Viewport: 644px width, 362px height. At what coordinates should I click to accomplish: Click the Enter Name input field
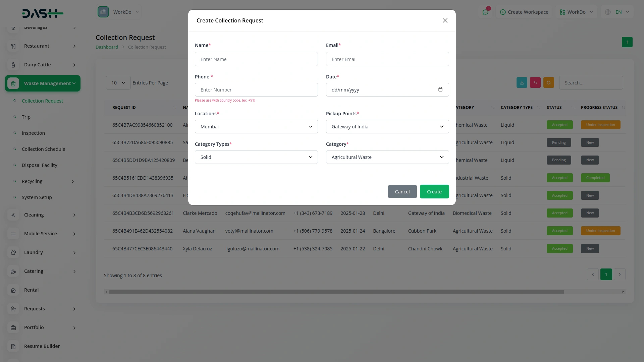click(x=256, y=59)
